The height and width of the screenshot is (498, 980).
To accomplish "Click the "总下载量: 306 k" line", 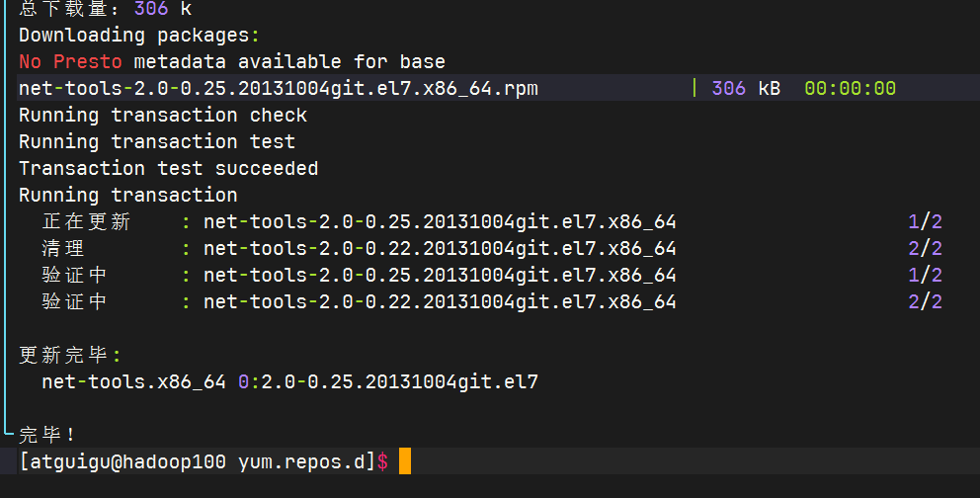I will tap(106, 9).
